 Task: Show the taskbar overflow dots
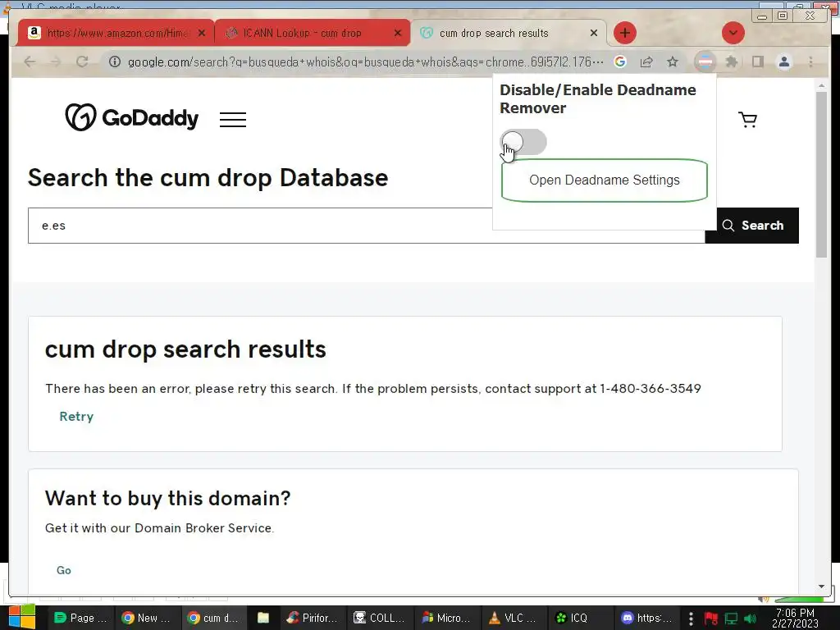coord(691,619)
